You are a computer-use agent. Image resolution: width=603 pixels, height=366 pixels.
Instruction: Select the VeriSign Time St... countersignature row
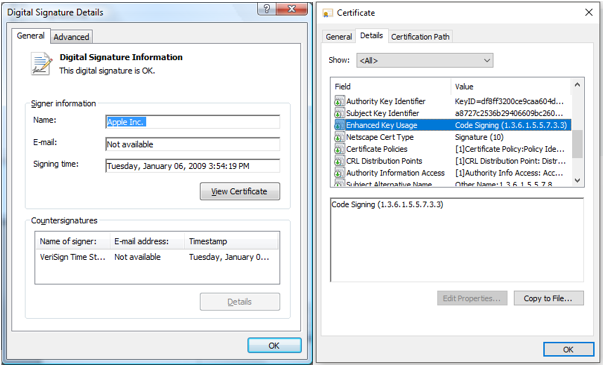click(157, 257)
